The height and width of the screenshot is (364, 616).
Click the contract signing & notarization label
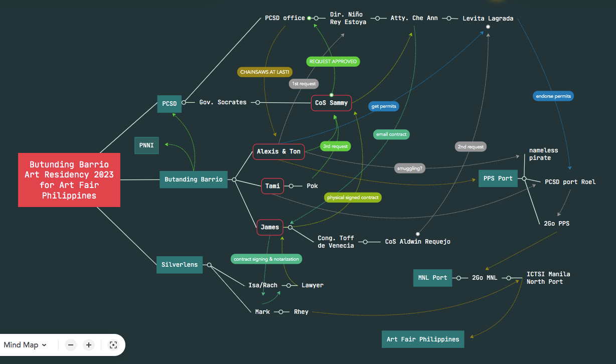(x=266, y=259)
